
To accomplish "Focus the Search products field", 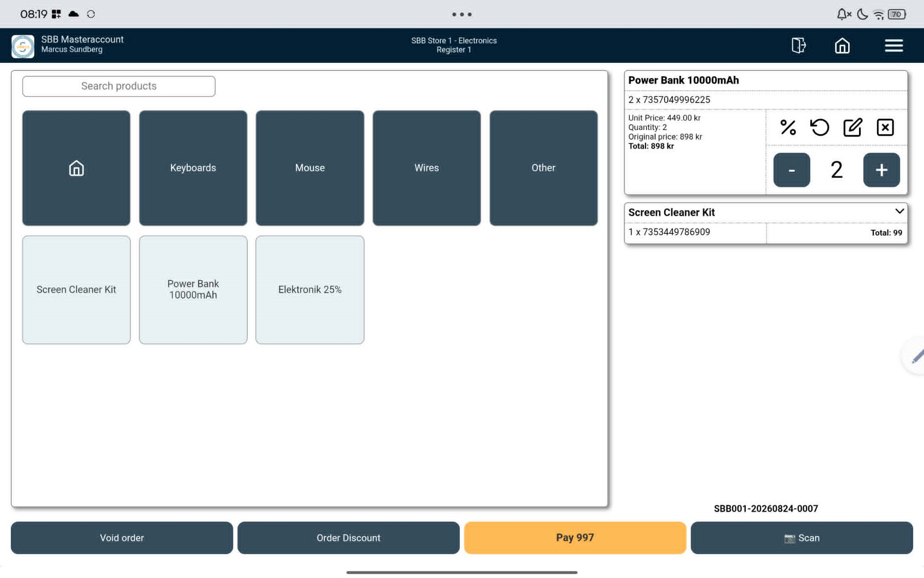I will [x=119, y=86].
